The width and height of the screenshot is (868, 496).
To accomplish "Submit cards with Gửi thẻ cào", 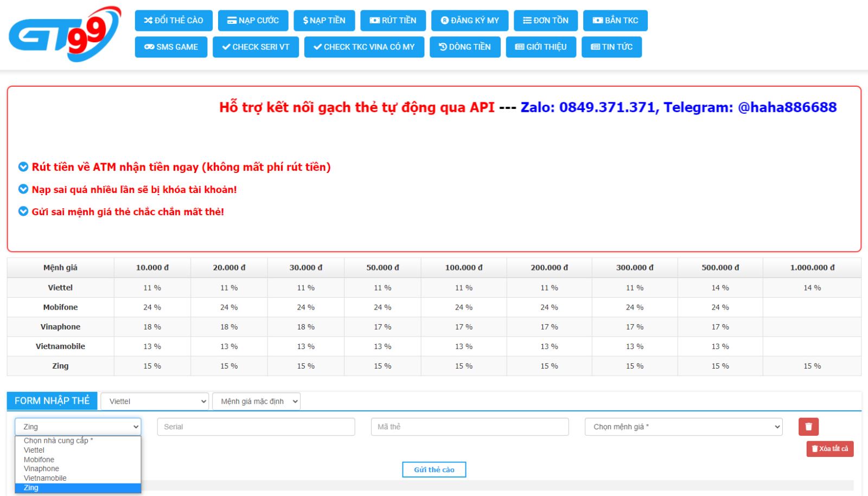I will pos(434,469).
